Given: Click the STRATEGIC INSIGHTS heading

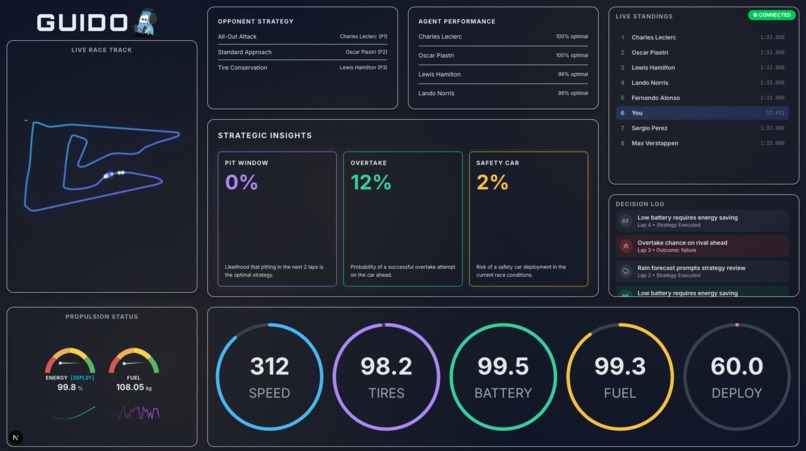Looking at the screenshot, I should (265, 135).
